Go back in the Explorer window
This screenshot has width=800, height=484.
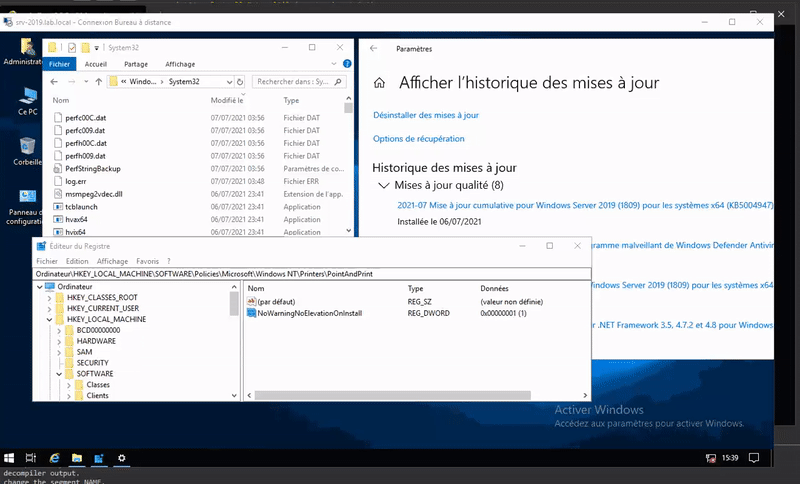(x=54, y=82)
